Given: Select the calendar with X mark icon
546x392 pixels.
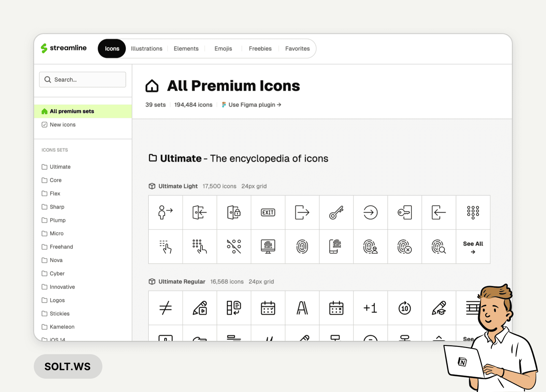Looking at the screenshot, I should point(336,308).
